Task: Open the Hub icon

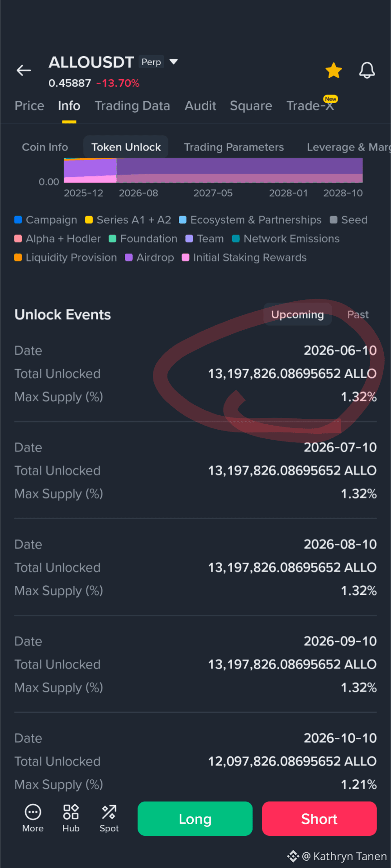Action: tap(71, 812)
